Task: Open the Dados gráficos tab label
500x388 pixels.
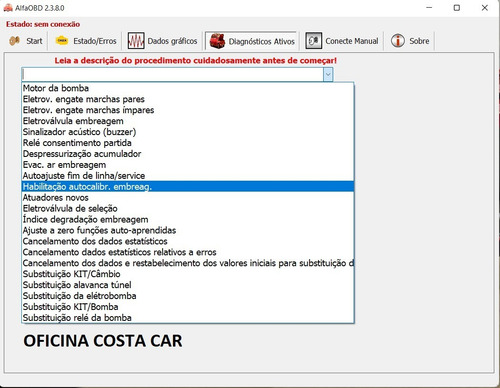Action: (172, 41)
